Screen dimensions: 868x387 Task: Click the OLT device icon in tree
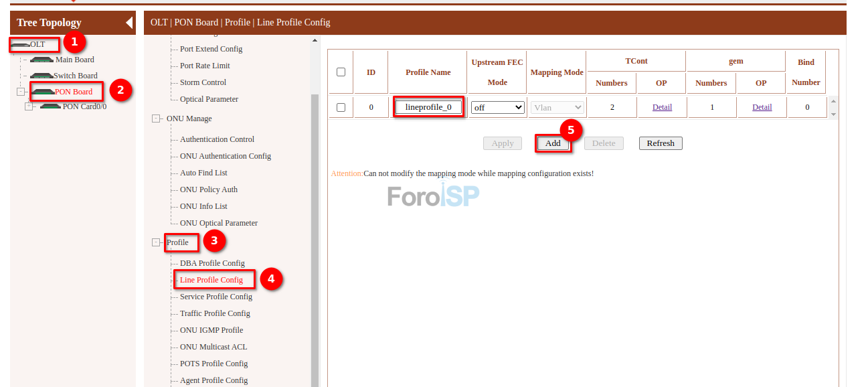tap(20, 44)
